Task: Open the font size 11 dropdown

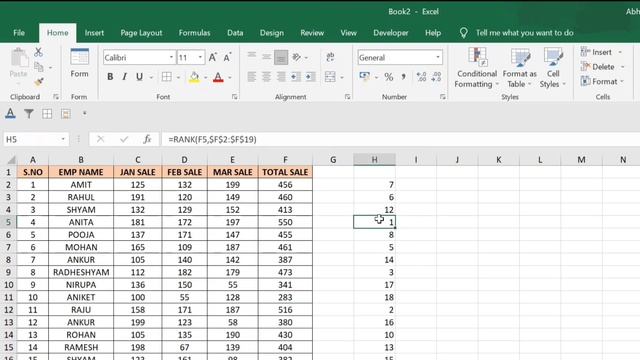Action: 200,58
